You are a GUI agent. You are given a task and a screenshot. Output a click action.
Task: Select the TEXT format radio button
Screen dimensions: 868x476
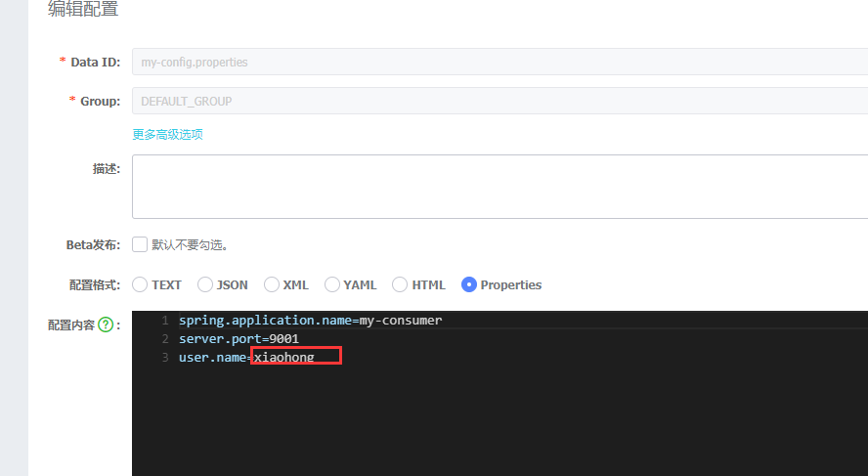(x=140, y=284)
